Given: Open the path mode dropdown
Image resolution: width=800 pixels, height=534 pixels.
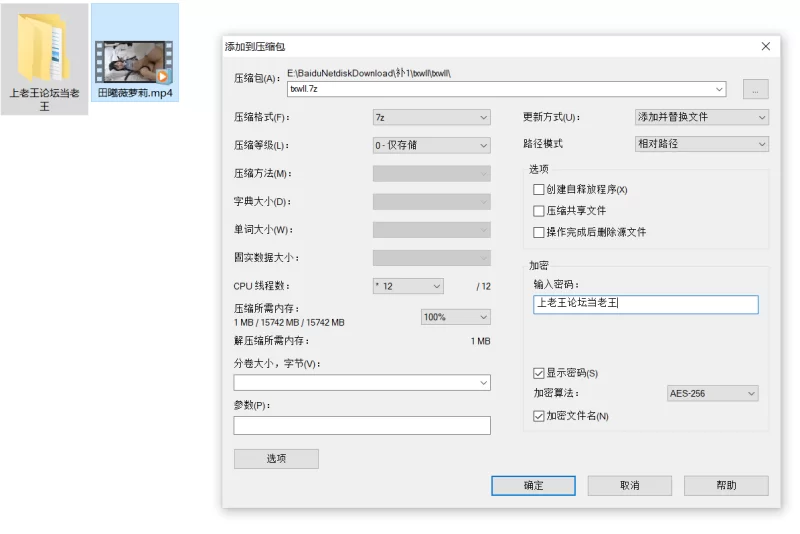Looking at the screenshot, I should pyautogui.click(x=701, y=144).
